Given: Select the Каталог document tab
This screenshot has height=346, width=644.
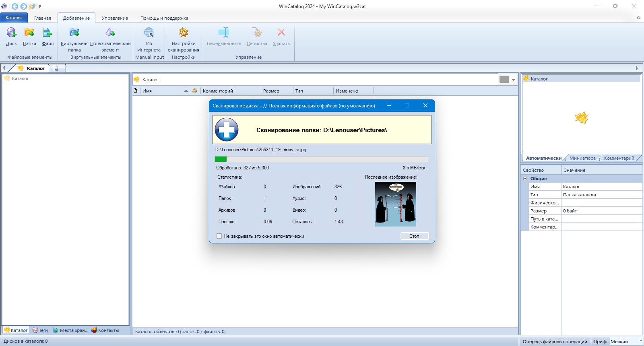Looking at the screenshot, I should pyautogui.click(x=31, y=68).
